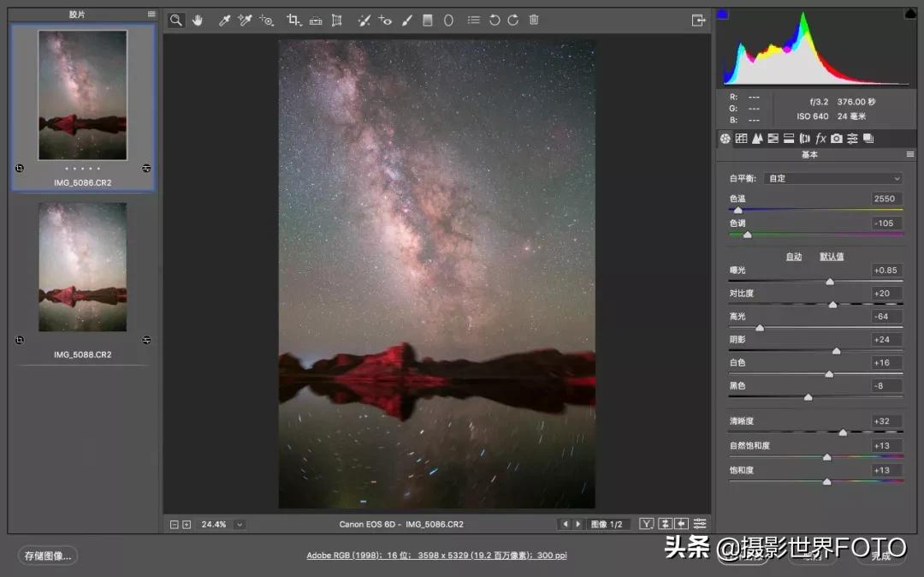Toggle the before/after Y view
This screenshot has width=924, height=577.
647,523
